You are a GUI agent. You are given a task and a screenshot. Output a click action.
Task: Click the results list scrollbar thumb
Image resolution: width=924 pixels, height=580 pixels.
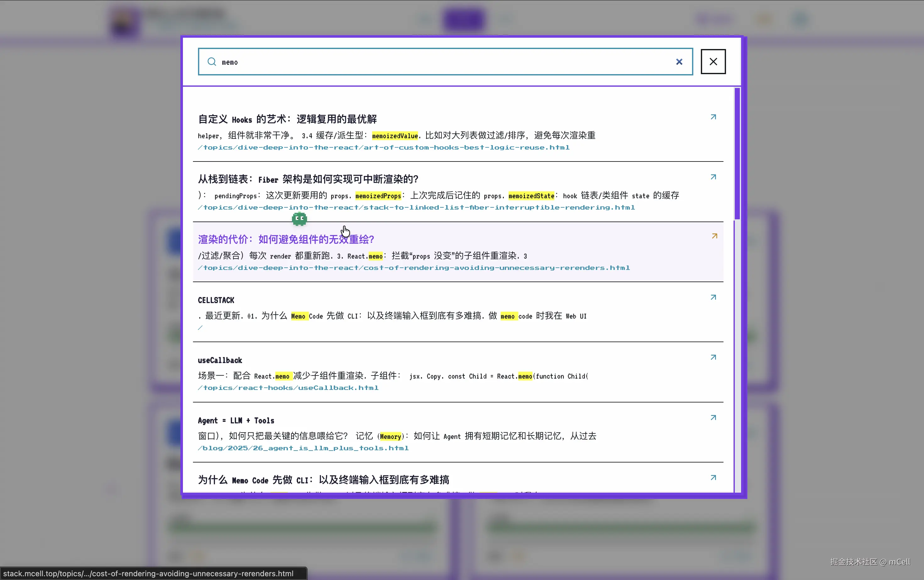(737, 153)
